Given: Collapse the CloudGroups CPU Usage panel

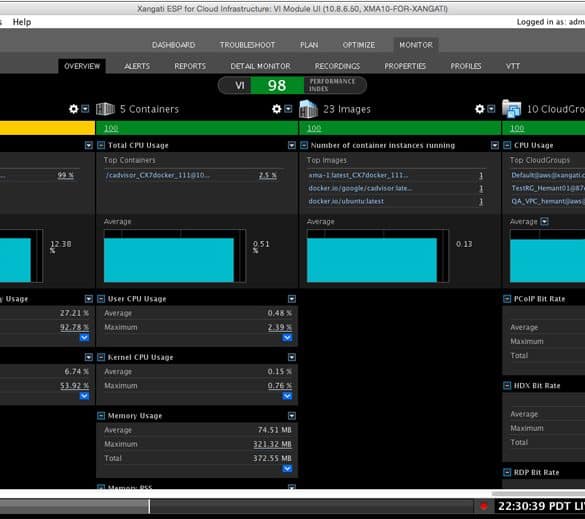Looking at the screenshot, I should point(507,145).
